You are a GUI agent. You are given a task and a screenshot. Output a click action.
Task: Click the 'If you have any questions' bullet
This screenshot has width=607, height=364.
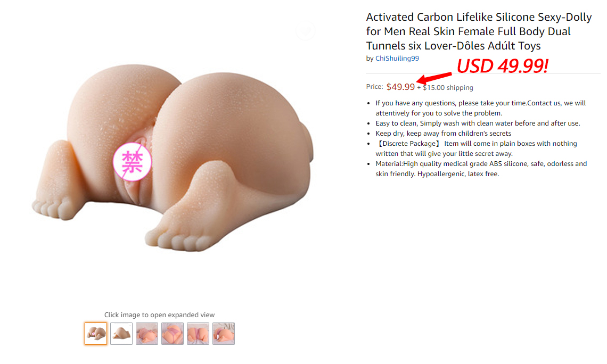tap(480, 108)
